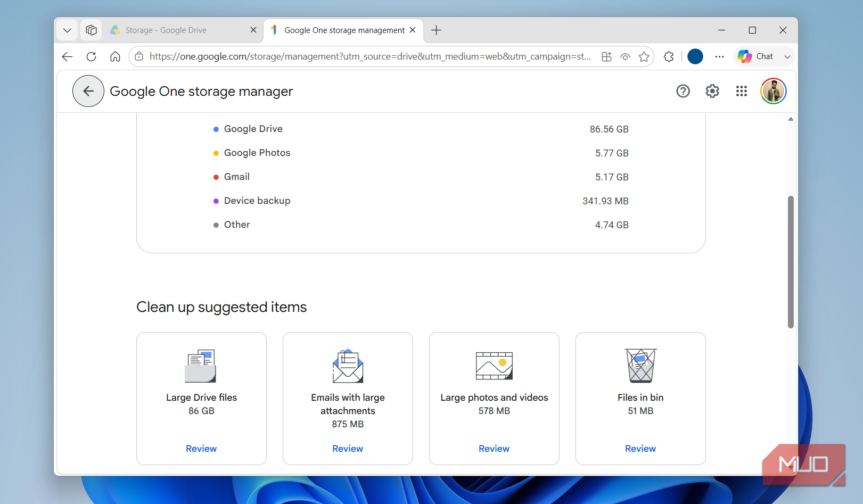Click the tracking prevention eye icon
863x504 pixels.
pos(626,56)
